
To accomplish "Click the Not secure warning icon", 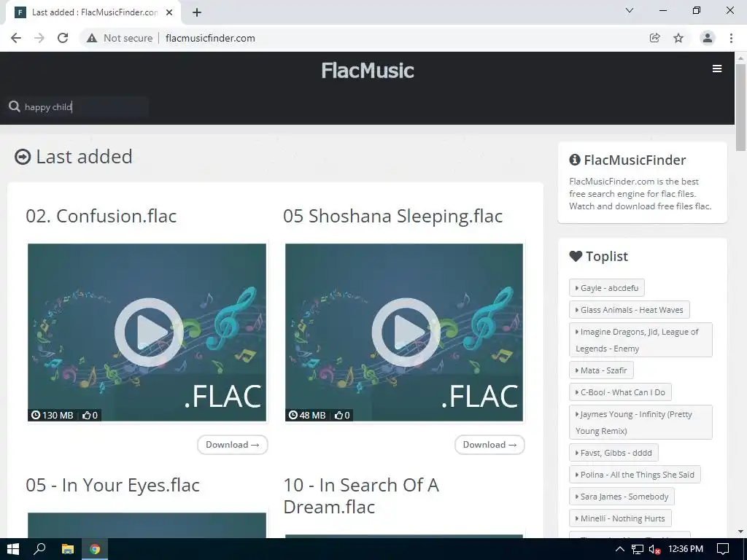I will coord(92,38).
